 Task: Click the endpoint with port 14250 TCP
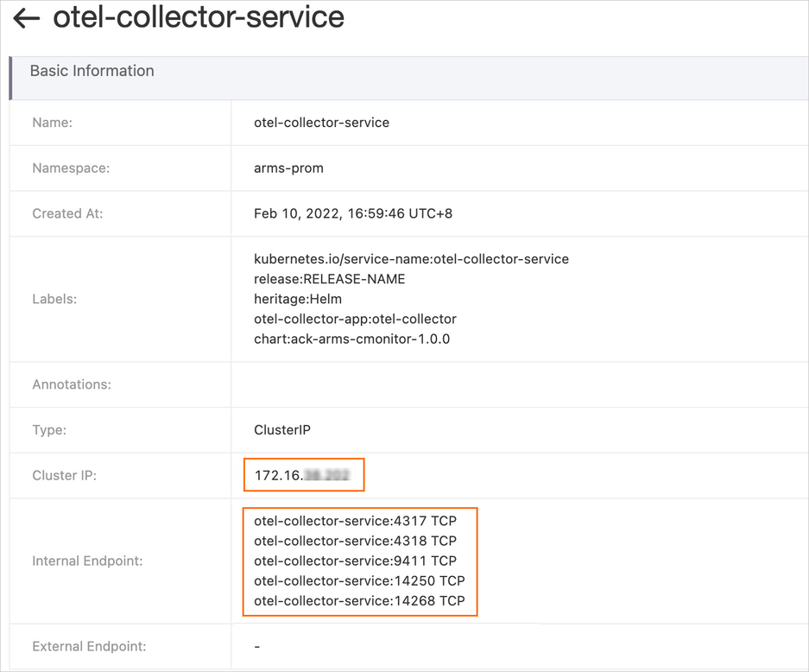pyautogui.click(x=359, y=580)
